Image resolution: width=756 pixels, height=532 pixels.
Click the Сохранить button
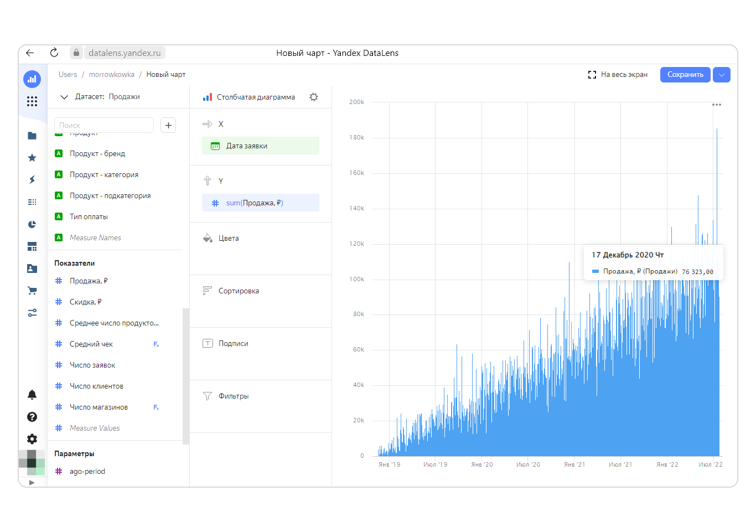[x=685, y=75]
